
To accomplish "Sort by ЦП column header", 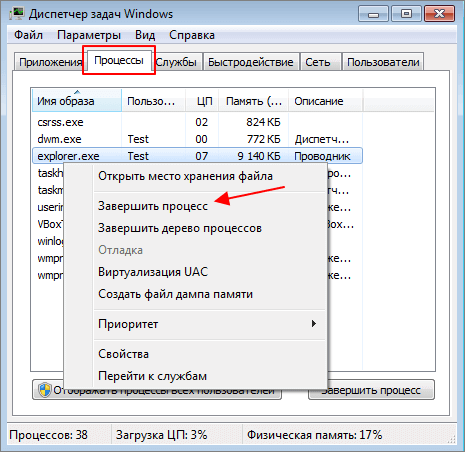I will click(202, 101).
